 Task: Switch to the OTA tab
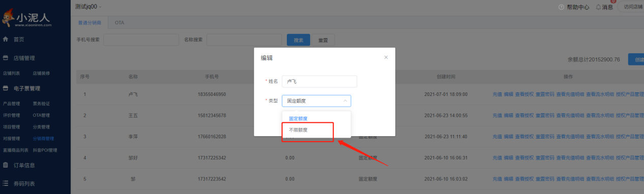point(120,23)
